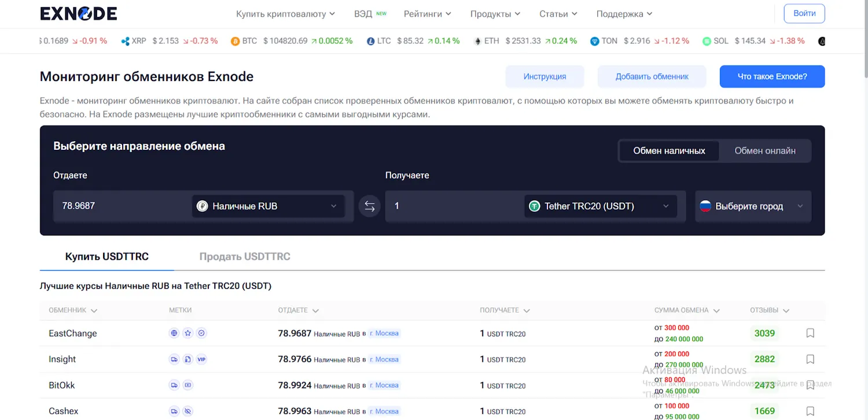The height and width of the screenshot is (420, 868).
Task: Open the Продукты menu
Action: point(495,13)
